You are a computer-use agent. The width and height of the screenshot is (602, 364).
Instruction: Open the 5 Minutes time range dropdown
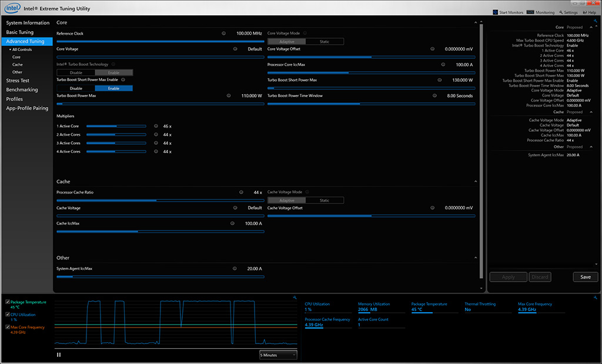(x=278, y=355)
